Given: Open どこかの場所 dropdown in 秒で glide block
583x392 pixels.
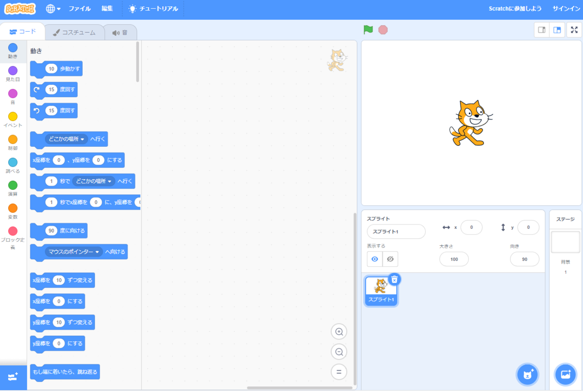Looking at the screenshot, I should 94,181.
